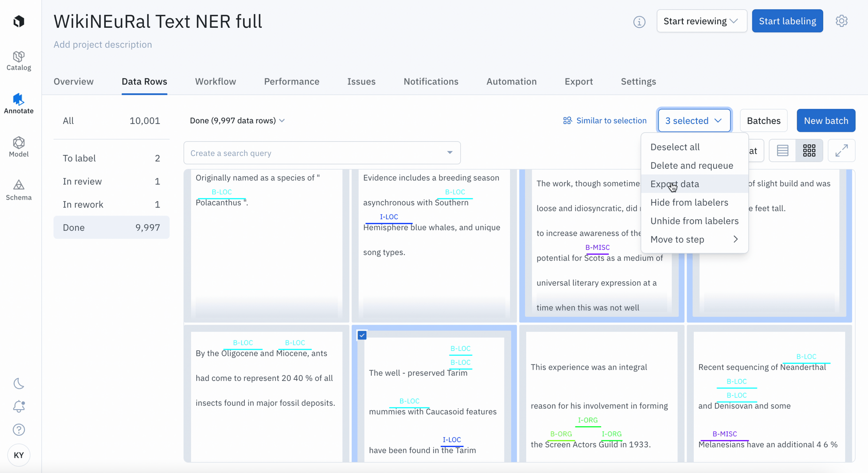Click the Similar to selection link
The image size is (868, 473).
(x=605, y=121)
